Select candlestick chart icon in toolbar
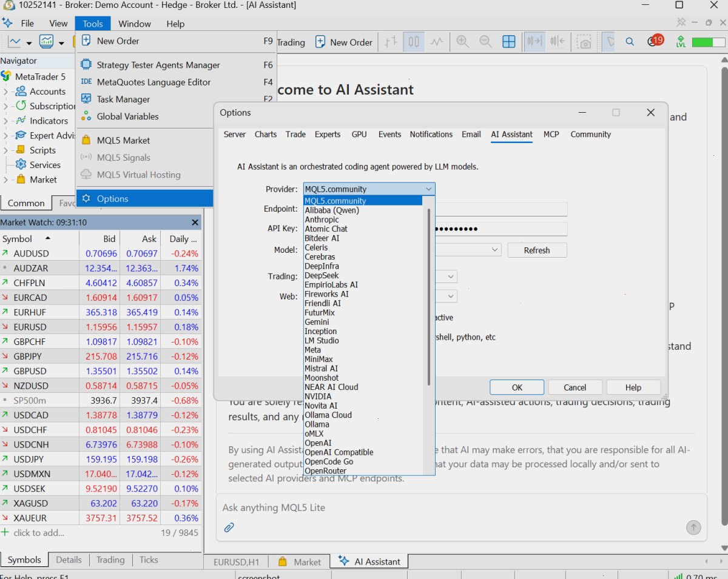728x579 pixels. click(x=414, y=42)
